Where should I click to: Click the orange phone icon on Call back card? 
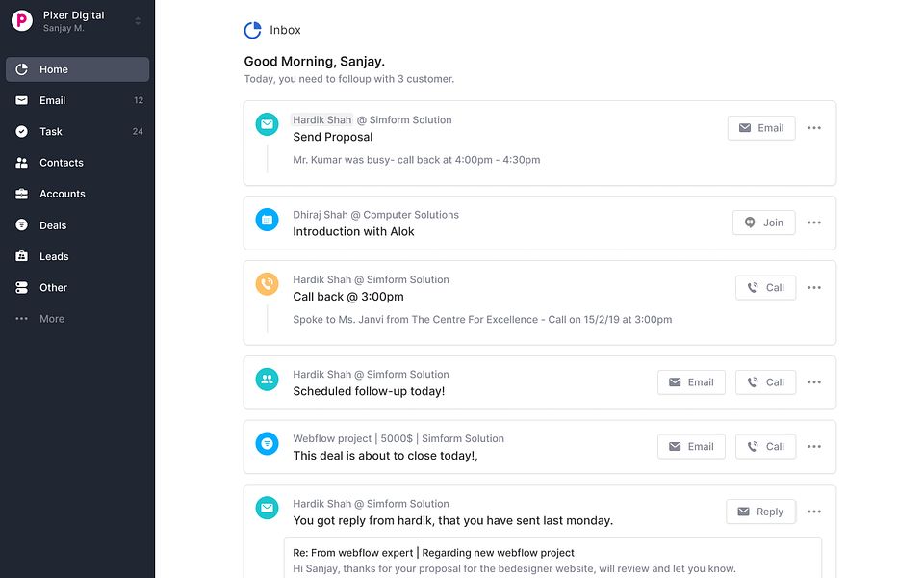pos(267,284)
